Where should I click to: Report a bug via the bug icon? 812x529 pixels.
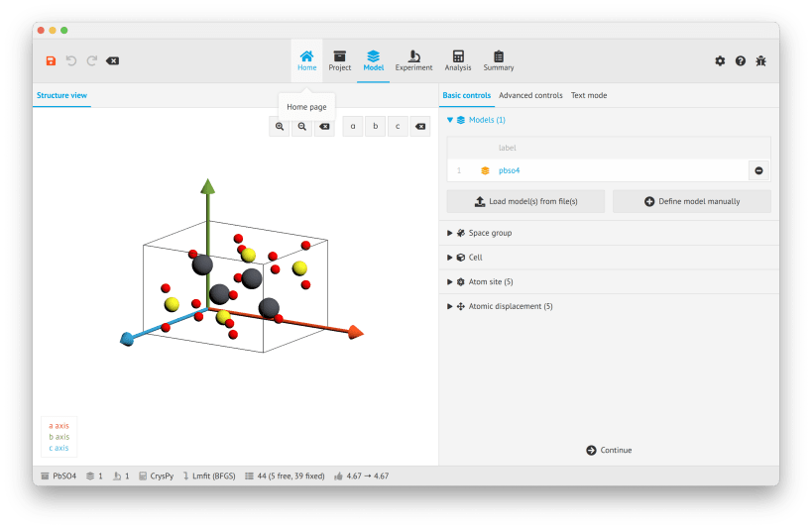[x=760, y=61]
